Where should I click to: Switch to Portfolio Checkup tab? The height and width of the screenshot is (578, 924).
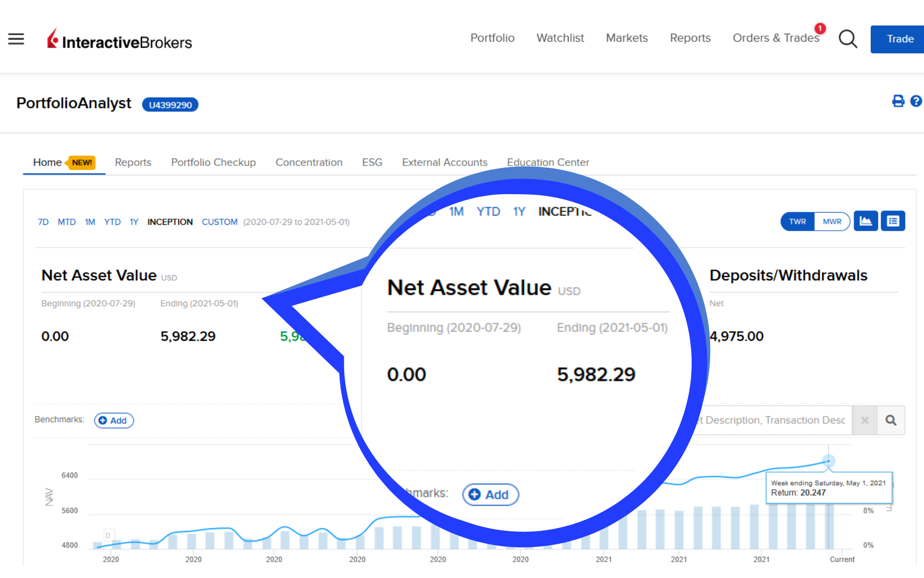[x=213, y=162]
